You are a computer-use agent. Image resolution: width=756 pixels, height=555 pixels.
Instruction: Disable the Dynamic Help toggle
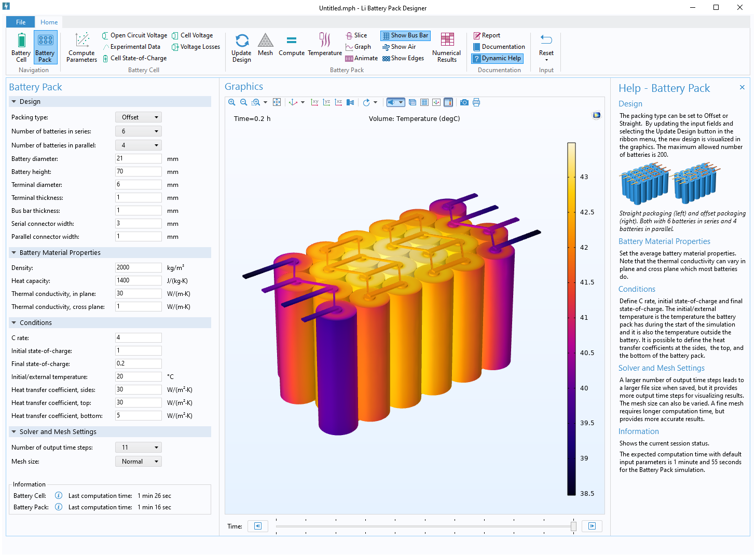tap(497, 58)
